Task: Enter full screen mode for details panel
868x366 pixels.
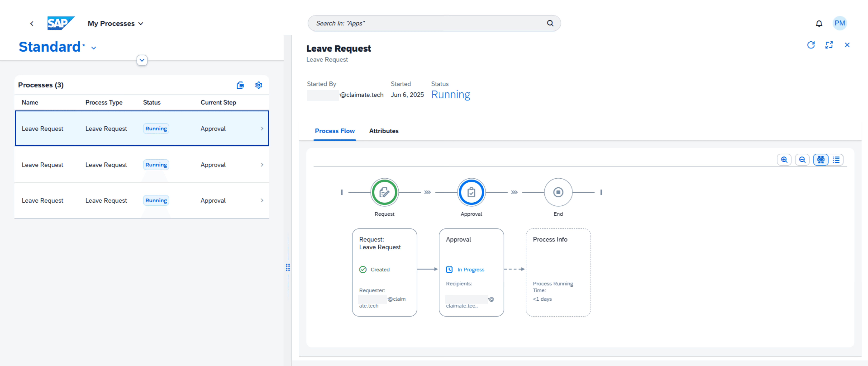Action: pos(829,45)
